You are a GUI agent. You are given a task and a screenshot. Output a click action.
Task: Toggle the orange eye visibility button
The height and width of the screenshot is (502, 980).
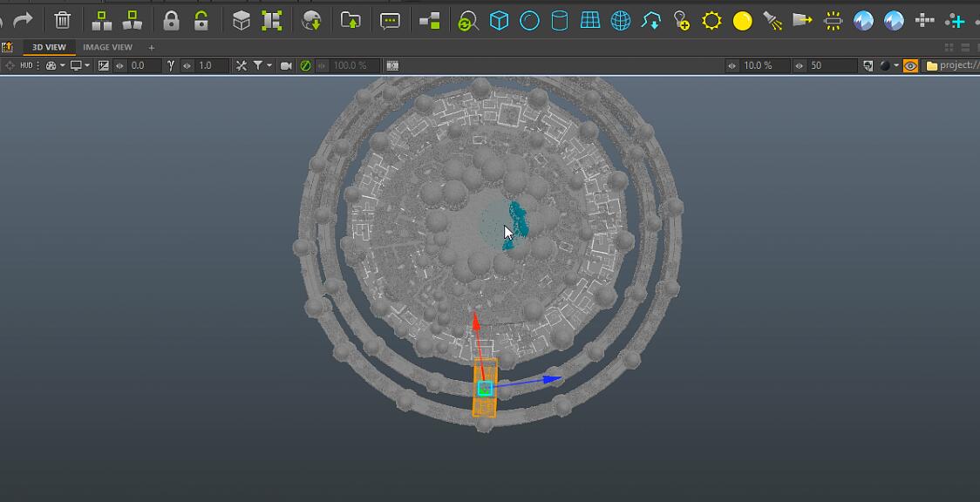[x=910, y=65]
